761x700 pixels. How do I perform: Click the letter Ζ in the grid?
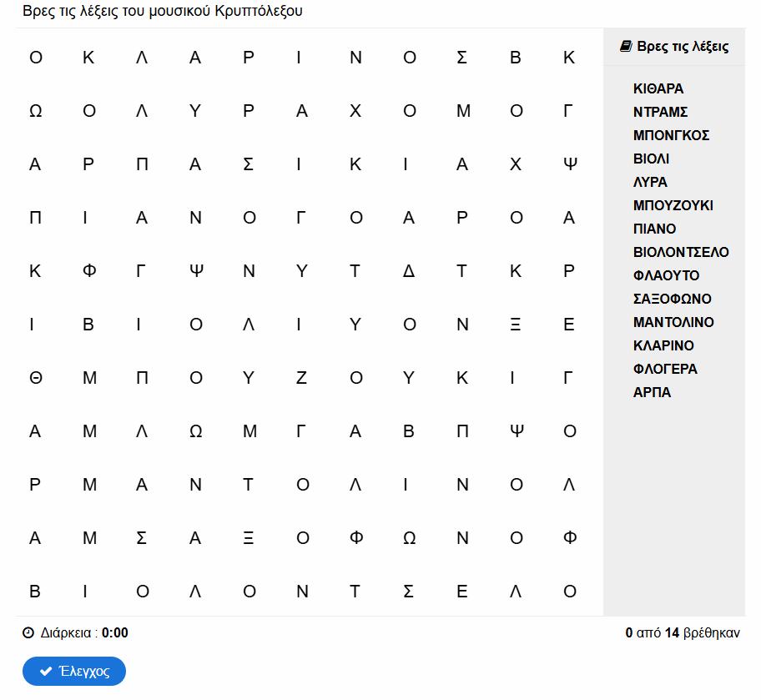point(302,378)
